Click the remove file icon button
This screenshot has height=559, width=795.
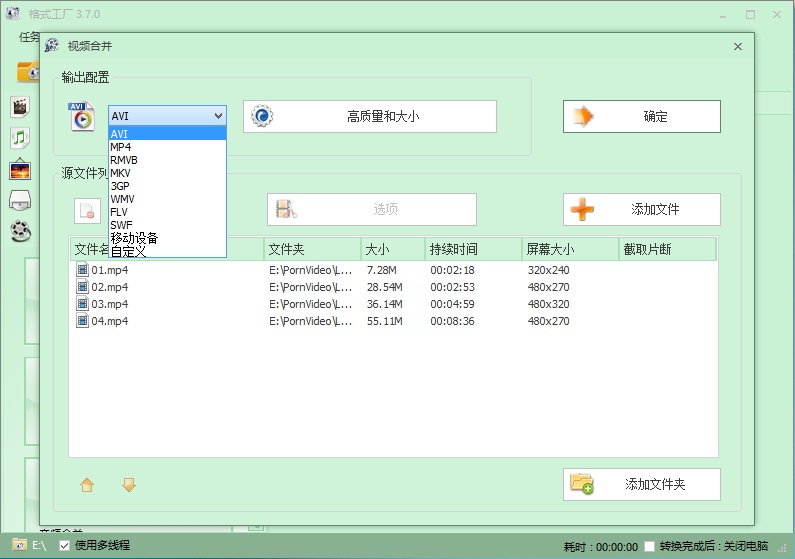tap(88, 211)
